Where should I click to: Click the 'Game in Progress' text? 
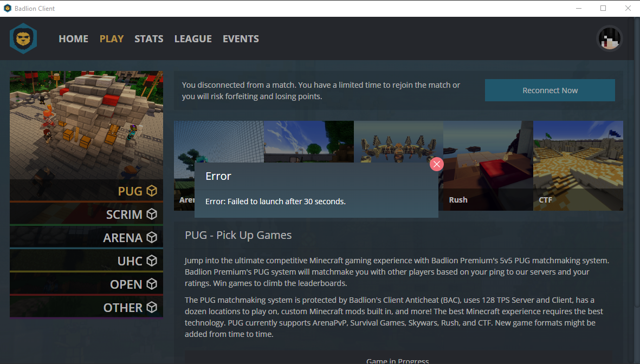click(x=398, y=361)
